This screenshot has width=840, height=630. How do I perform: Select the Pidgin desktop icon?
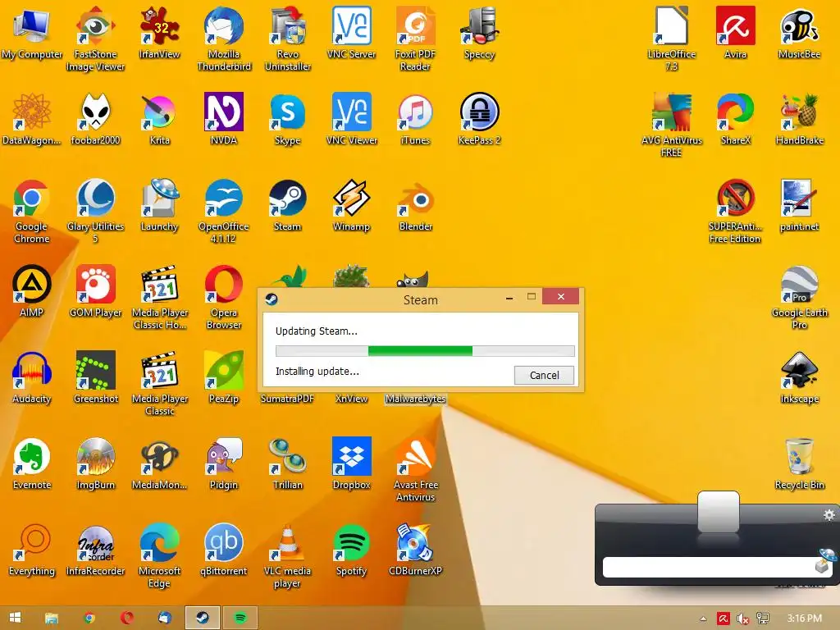(224, 464)
